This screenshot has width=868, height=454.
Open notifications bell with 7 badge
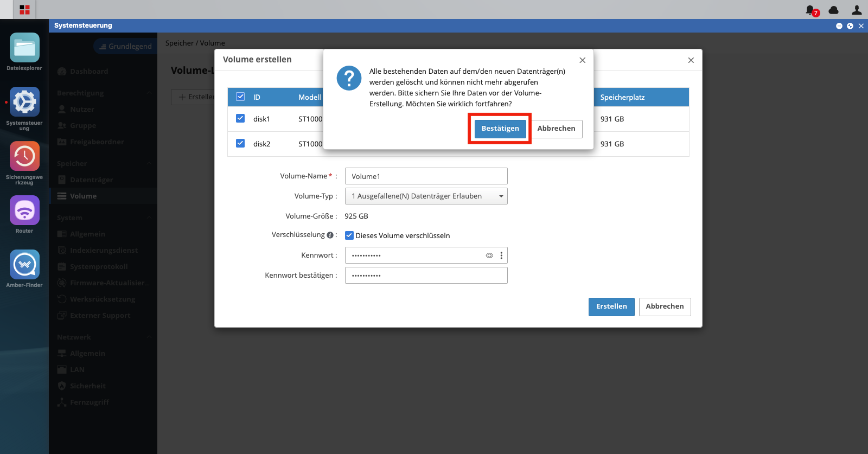pyautogui.click(x=812, y=10)
